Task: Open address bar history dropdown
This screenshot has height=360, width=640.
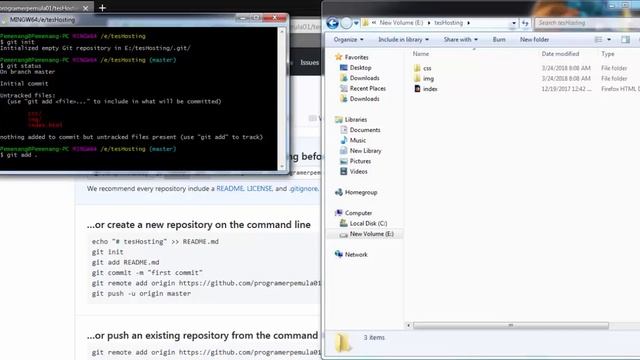Action: coord(513,23)
